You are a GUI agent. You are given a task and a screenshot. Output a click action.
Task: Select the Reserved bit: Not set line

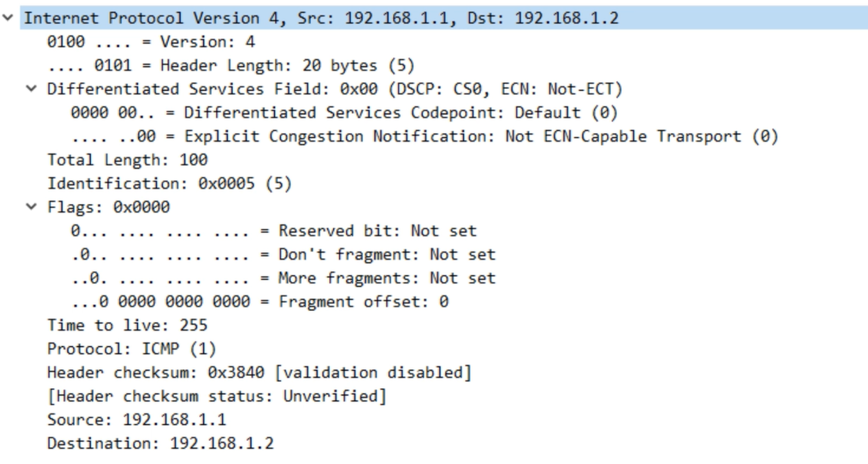(273, 231)
